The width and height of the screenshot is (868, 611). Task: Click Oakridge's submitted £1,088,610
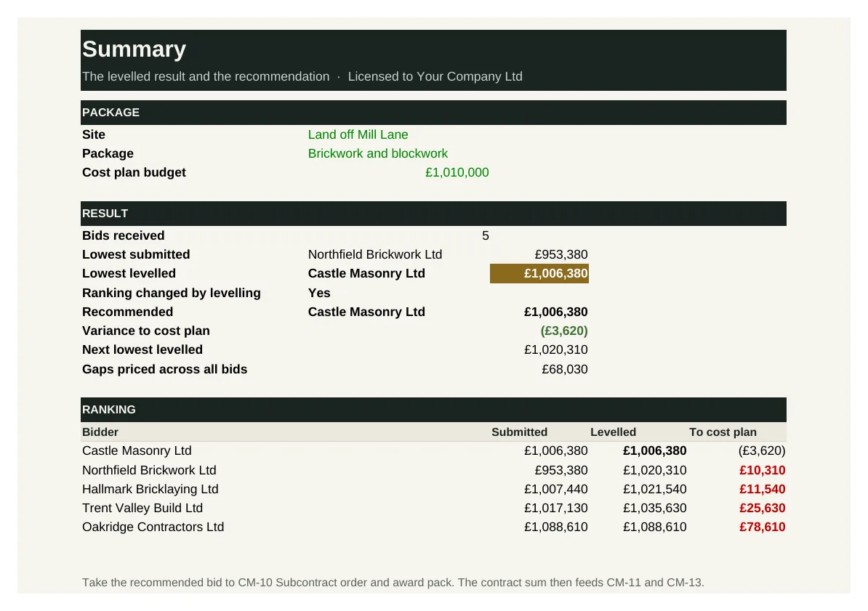coord(556,527)
